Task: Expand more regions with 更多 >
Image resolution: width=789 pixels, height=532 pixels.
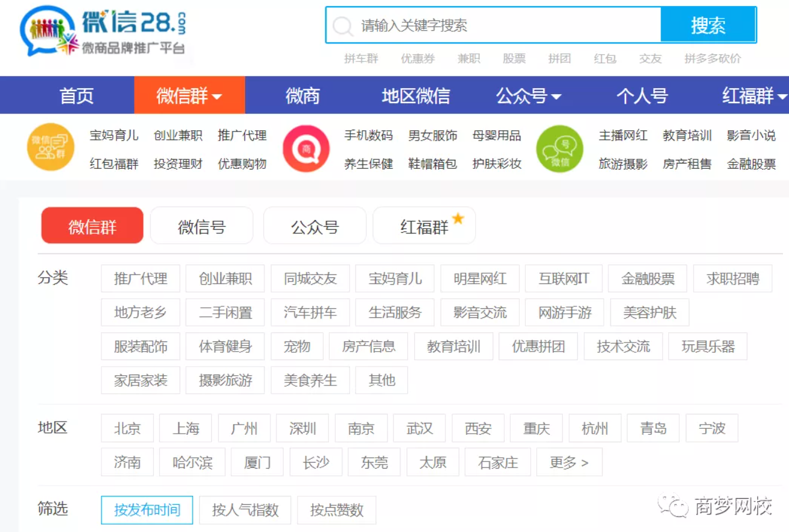Action: (569, 462)
